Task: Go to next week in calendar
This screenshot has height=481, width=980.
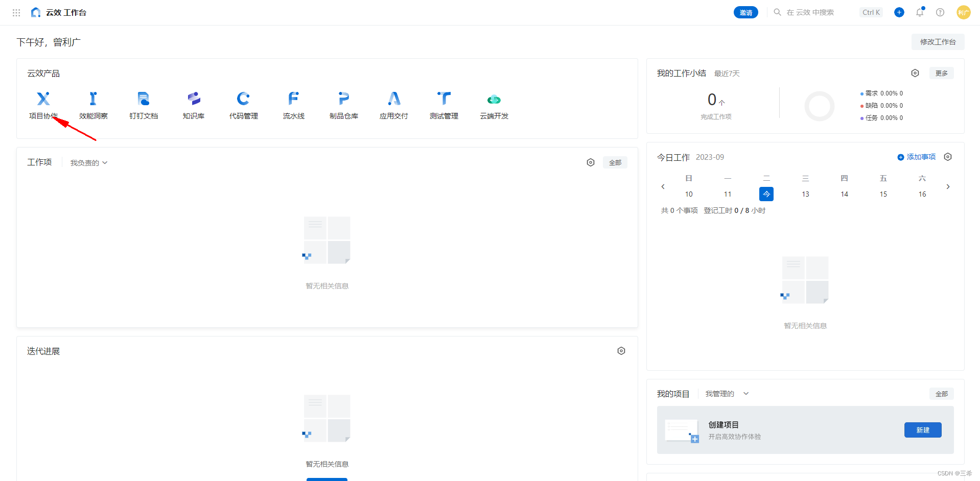Action: 948,186
